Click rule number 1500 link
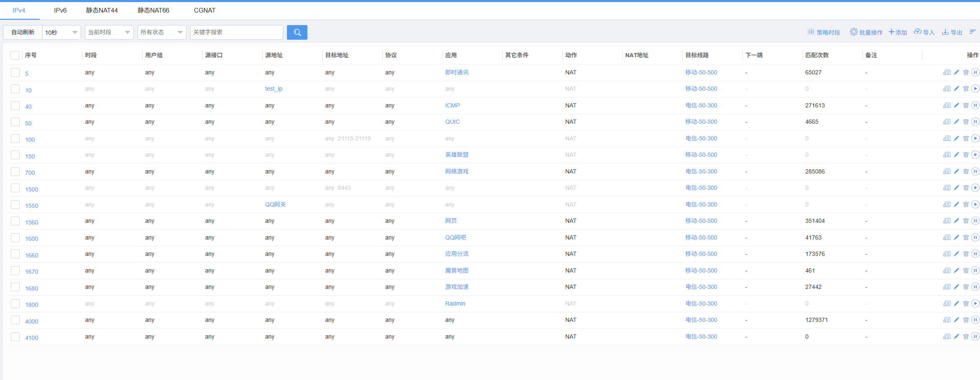 coord(31,189)
